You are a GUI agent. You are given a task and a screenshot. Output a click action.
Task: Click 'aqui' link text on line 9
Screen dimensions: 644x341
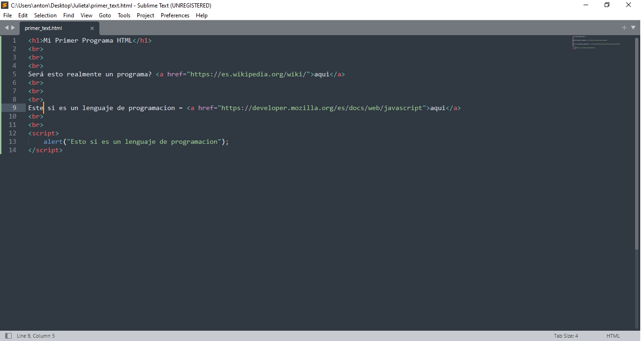click(437, 108)
